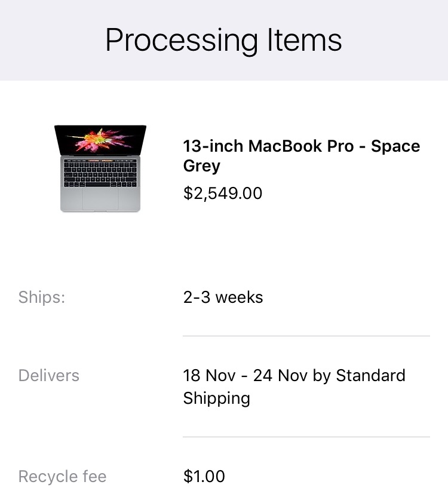Screen dimensions: 448x494
Task: Tap the Ships: label
Action: coord(42,297)
